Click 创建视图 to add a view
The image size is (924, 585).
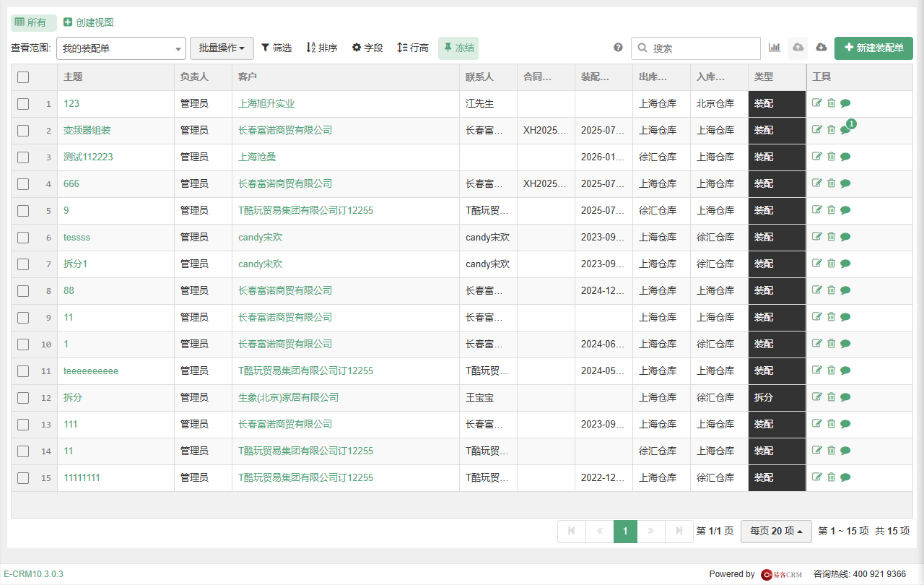pyautogui.click(x=89, y=22)
